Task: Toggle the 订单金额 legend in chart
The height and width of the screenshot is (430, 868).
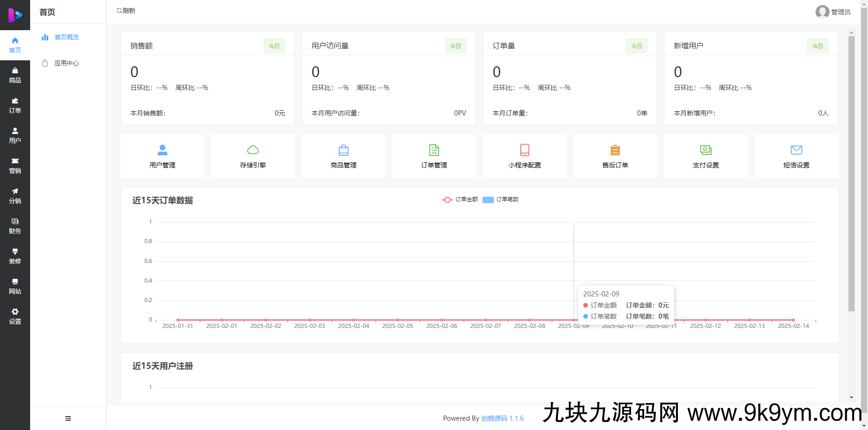Action: 461,199
